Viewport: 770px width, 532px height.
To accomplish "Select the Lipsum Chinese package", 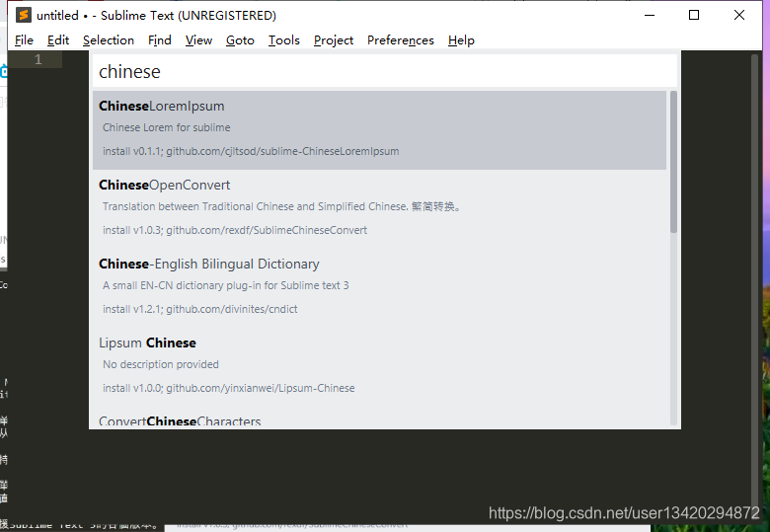I will click(x=380, y=367).
